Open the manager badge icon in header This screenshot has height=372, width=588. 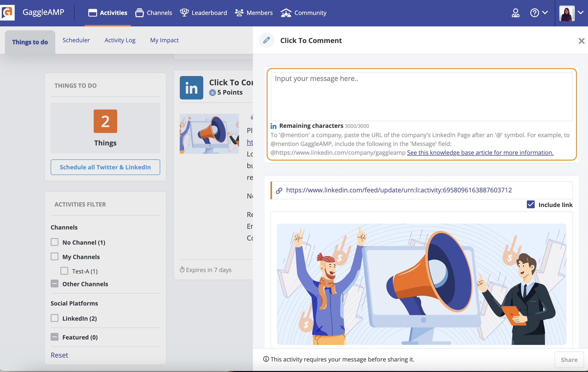point(515,13)
